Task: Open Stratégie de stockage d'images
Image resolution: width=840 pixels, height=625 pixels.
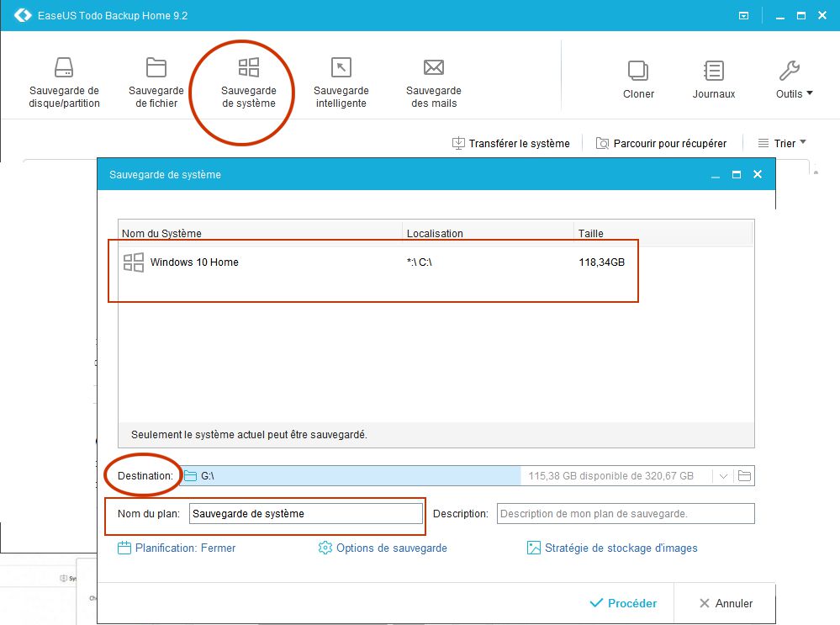Action: click(612, 548)
